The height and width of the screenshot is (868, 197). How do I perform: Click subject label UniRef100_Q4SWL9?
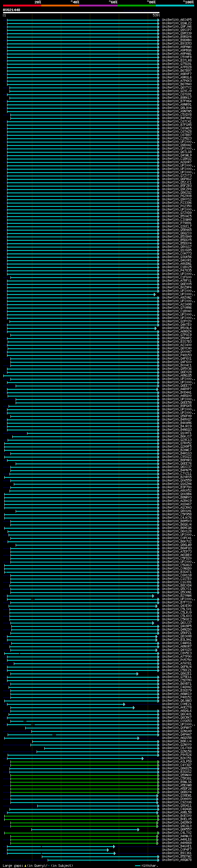coord(176,155)
